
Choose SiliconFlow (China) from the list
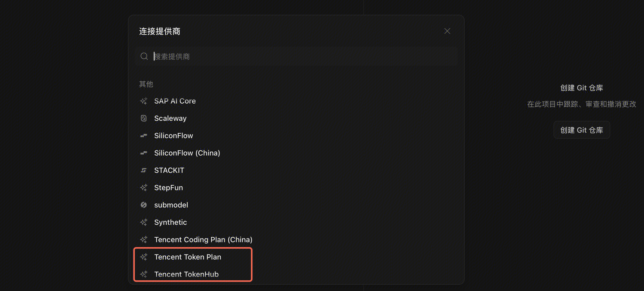pyautogui.click(x=187, y=153)
